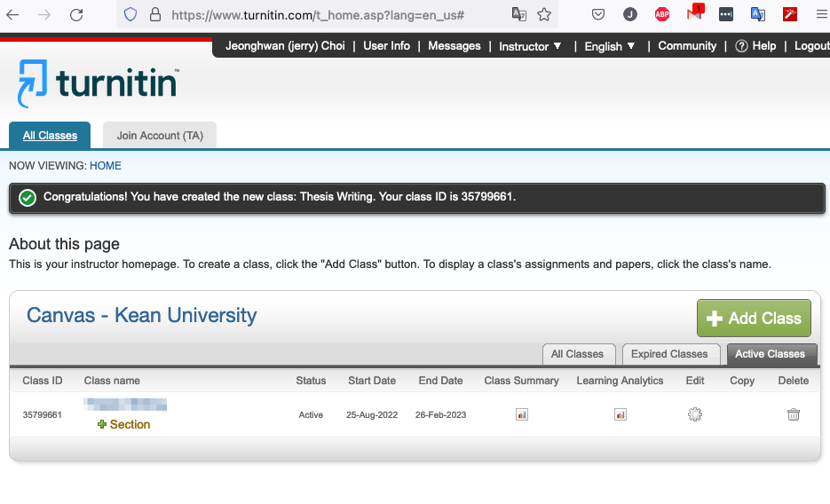Add a Section under the class
Viewport: 830px width, 504px height.
[x=124, y=425]
